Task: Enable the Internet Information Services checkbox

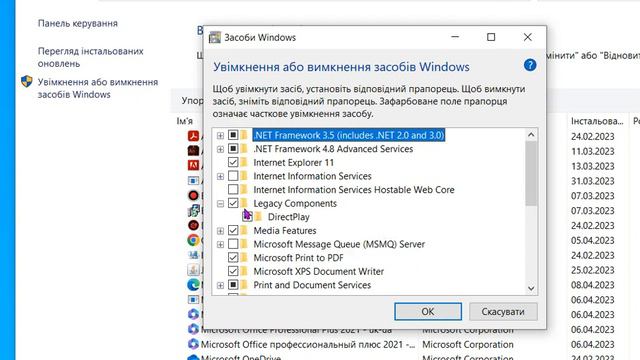Action: [x=233, y=176]
